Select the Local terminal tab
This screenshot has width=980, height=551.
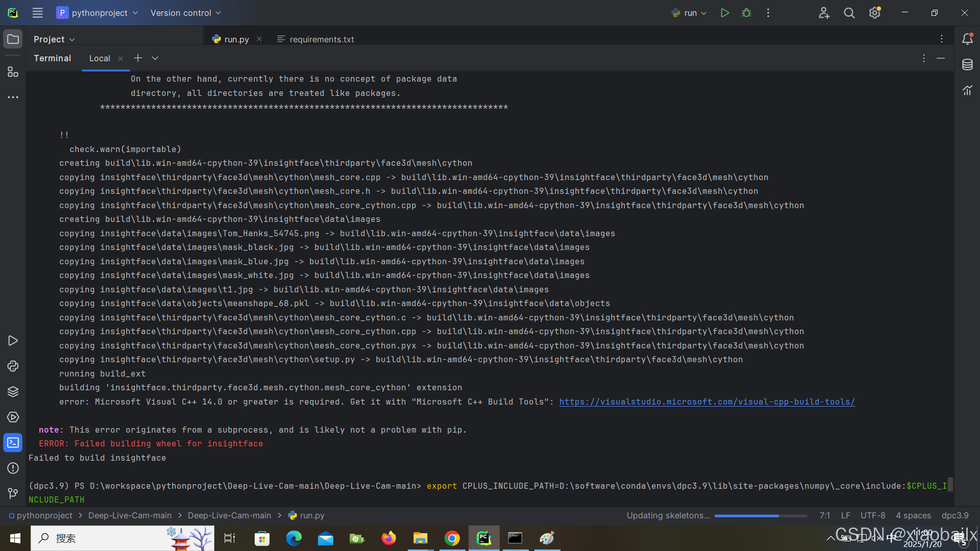(x=100, y=58)
